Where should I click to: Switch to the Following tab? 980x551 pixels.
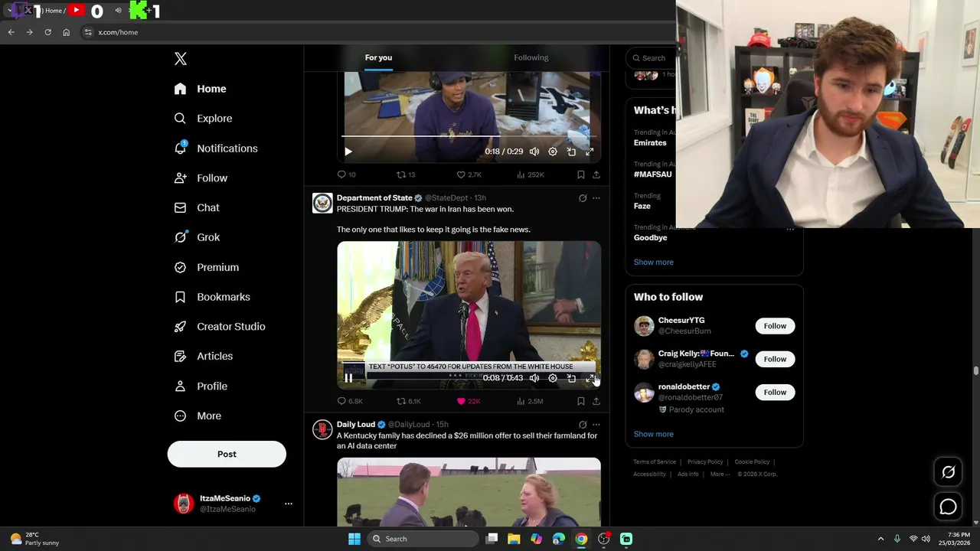(531, 57)
